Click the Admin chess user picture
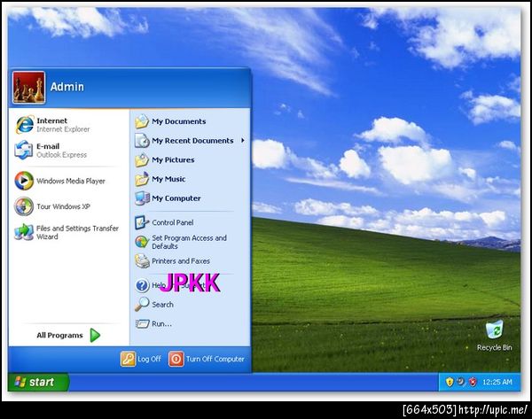 click(x=28, y=88)
